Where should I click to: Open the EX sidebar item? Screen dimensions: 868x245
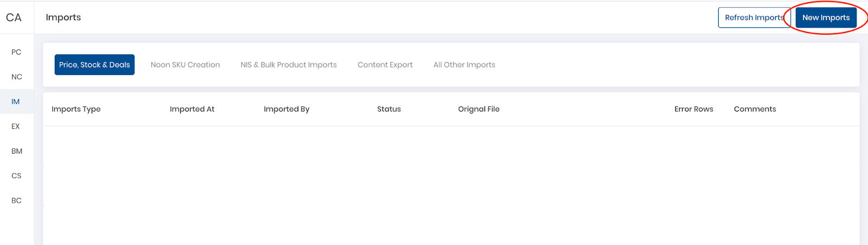point(16,126)
